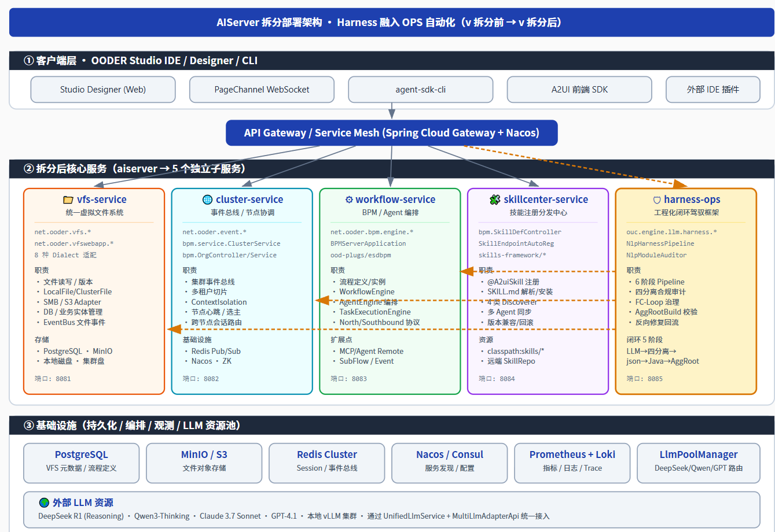
Task: Click the list item "SKILL.md 解析/安装"
Action: [520, 292]
